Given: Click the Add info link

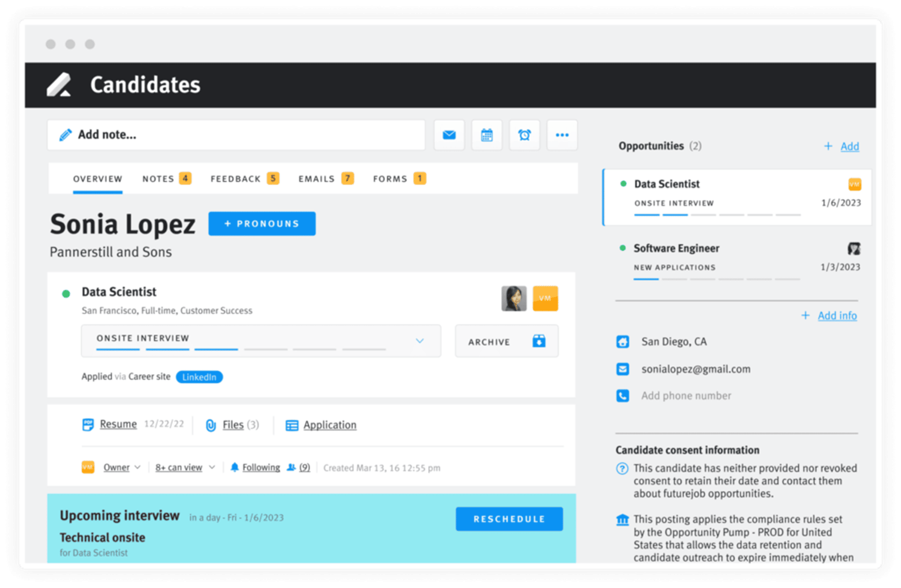Looking at the screenshot, I should pyautogui.click(x=837, y=316).
